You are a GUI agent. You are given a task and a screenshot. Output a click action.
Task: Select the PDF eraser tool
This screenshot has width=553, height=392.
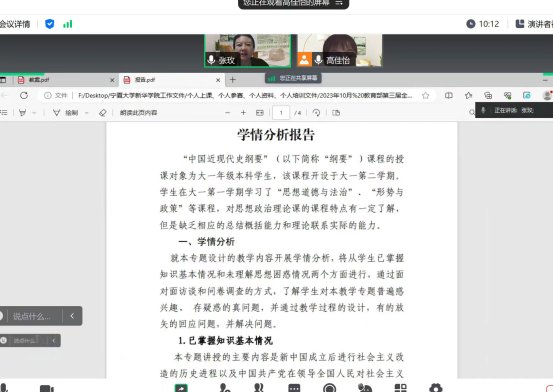(x=103, y=113)
